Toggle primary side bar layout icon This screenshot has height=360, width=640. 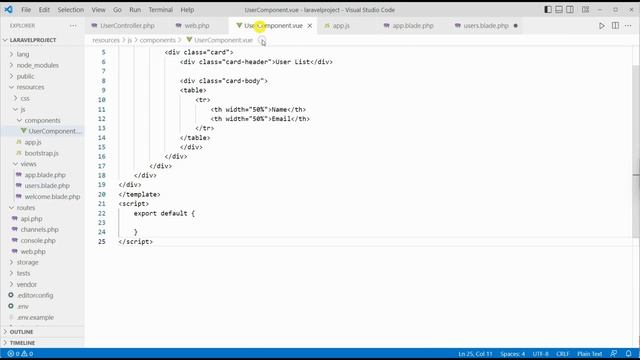(548, 9)
